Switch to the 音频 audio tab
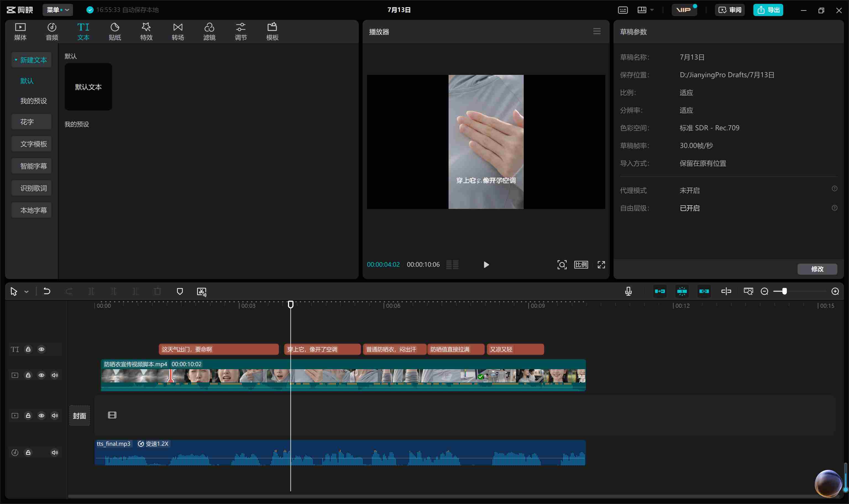The width and height of the screenshot is (849, 504). [52, 32]
